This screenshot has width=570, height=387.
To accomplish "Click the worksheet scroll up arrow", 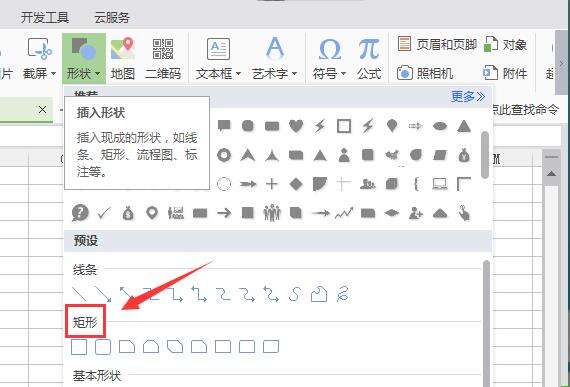I will point(551,174).
